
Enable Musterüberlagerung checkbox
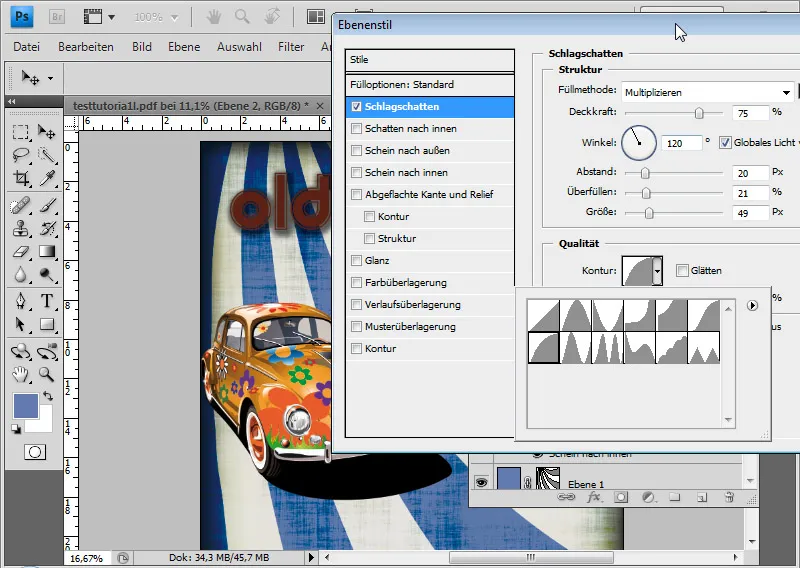(x=356, y=327)
